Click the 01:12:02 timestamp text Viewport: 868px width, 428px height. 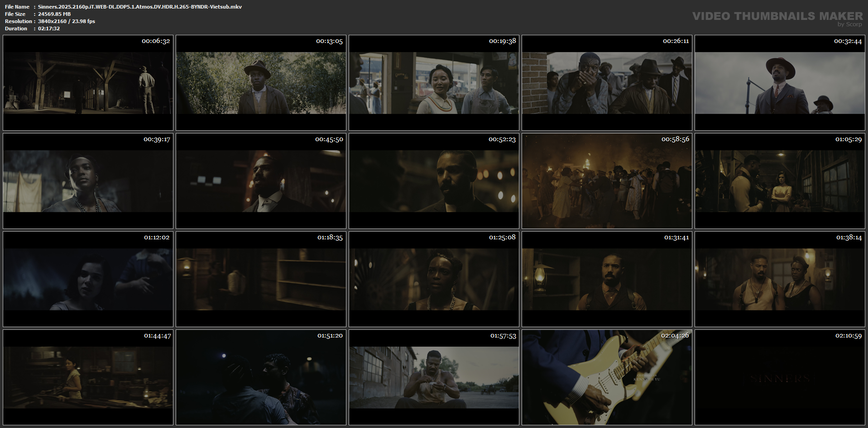point(157,238)
